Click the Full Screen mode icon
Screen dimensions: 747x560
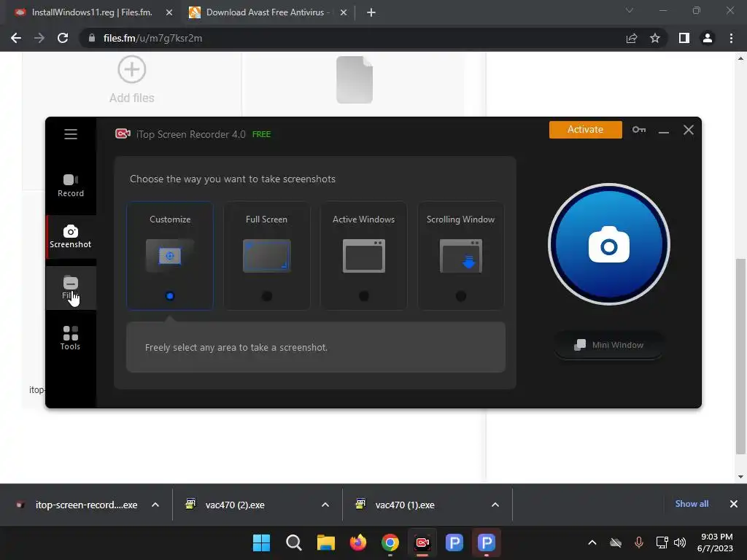[267, 256]
